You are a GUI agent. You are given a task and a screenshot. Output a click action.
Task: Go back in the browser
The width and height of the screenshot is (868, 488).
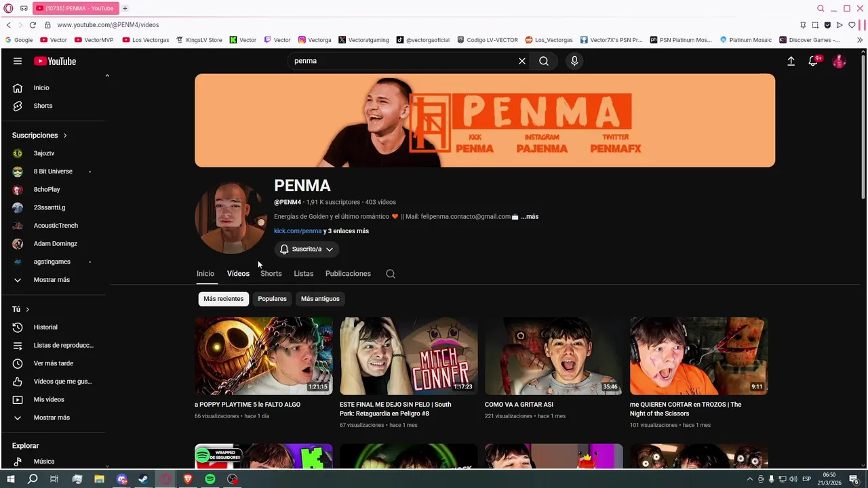tap(8, 25)
